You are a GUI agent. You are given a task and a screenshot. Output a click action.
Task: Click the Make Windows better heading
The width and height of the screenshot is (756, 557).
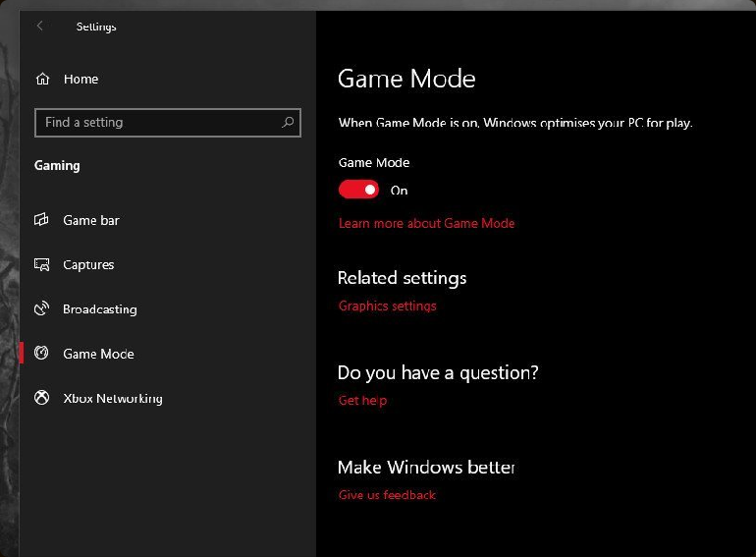pyautogui.click(x=426, y=468)
